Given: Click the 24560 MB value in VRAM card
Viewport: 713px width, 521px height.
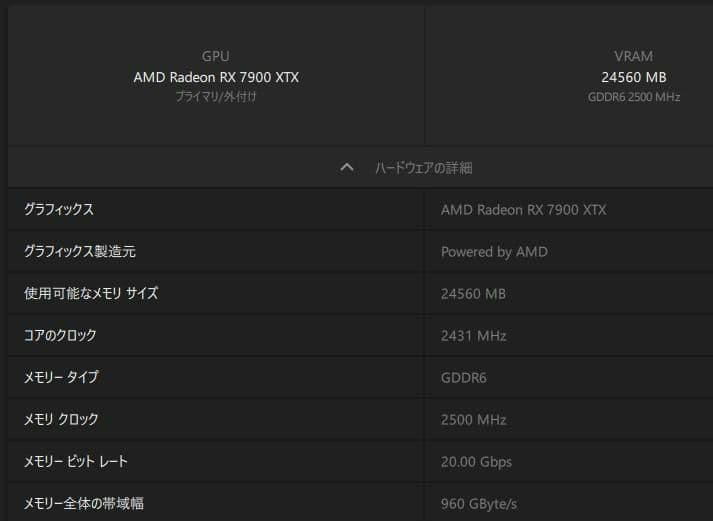Looking at the screenshot, I should [633, 77].
